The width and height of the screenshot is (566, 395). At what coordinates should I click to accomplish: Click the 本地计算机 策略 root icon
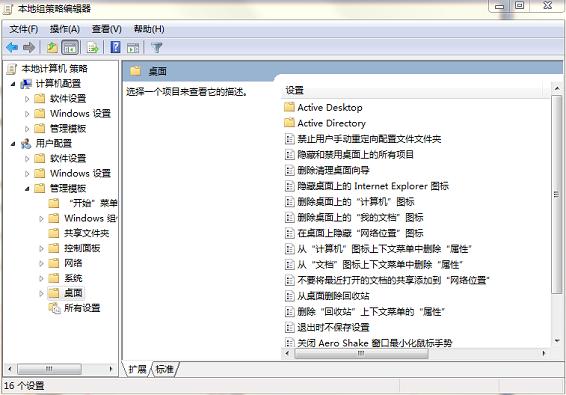click(12, 69)
